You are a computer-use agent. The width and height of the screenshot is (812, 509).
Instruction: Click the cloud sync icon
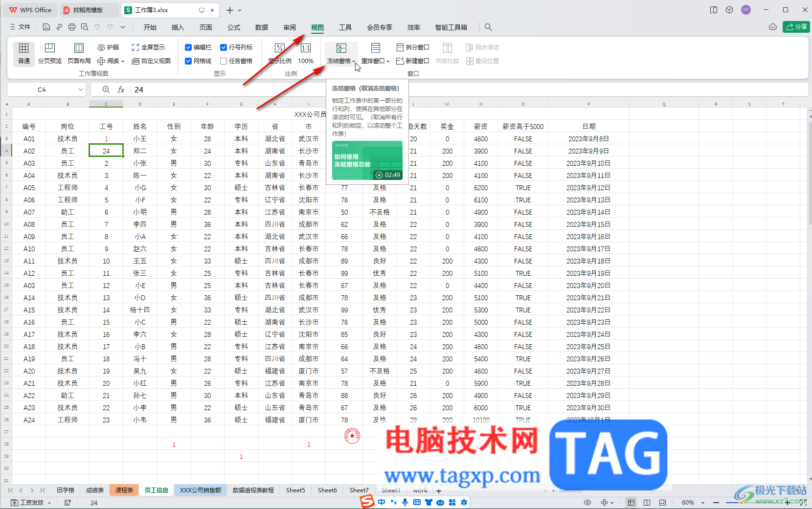(x=773, y=27)
